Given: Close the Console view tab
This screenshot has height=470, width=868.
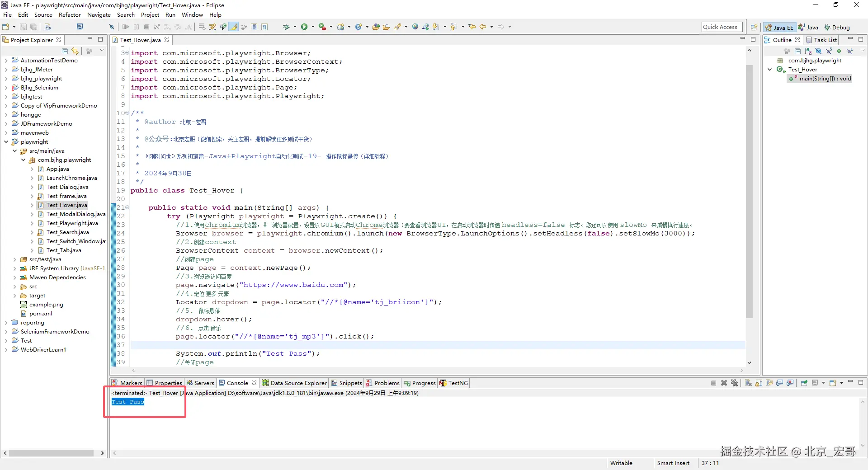Looking at the screenshot, I should pos(254,383).
